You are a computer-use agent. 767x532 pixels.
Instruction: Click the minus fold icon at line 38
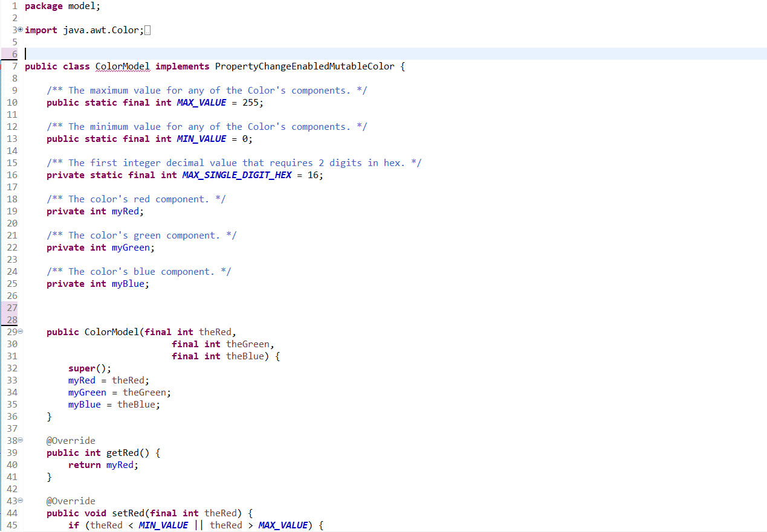click(19, 440)
